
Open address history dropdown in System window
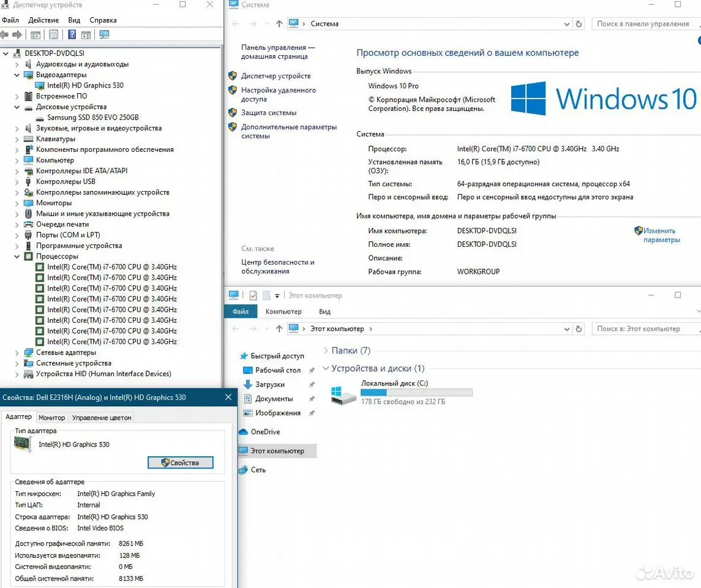point(567,24)
